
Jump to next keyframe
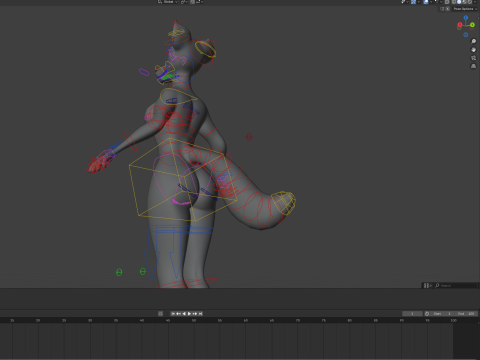(195, 314)
